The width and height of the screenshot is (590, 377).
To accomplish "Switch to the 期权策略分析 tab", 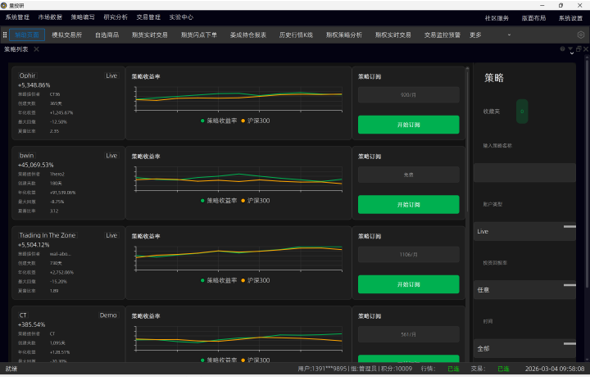I will 344,35.
